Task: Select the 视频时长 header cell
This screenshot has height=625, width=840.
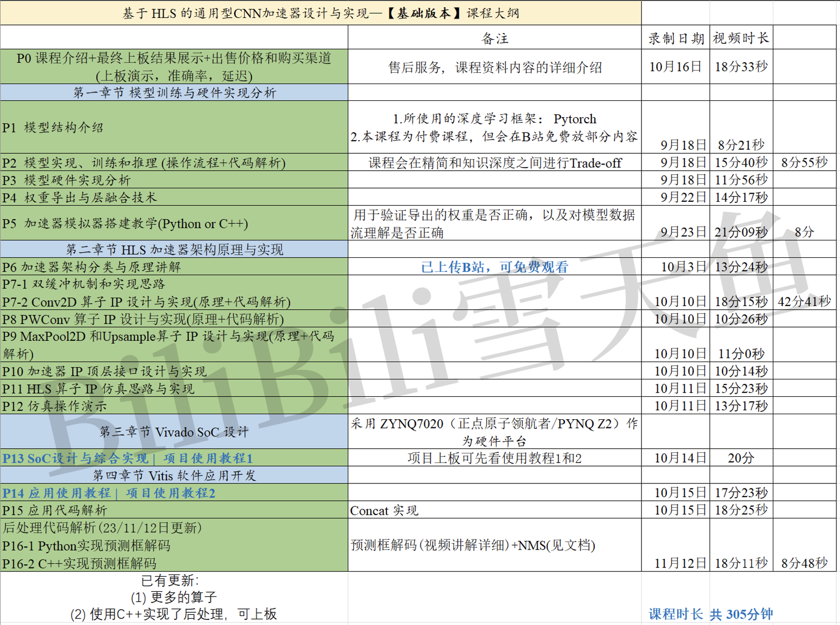Action: pyautogui.click(x=741, y=38)
